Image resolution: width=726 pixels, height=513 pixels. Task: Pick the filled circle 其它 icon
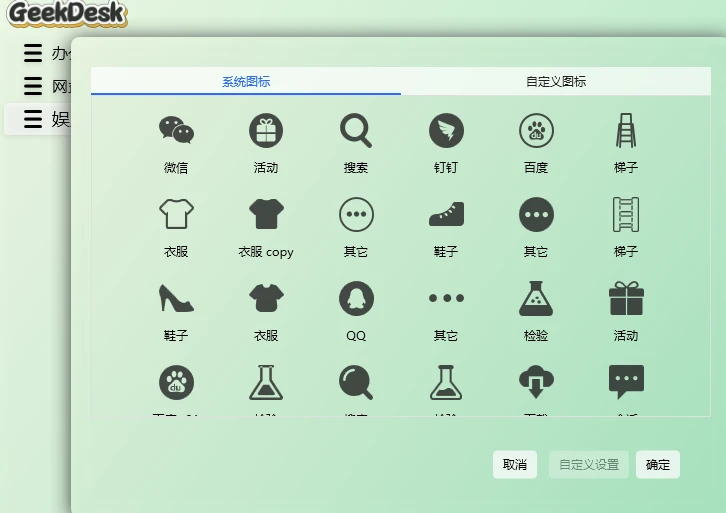pyautogui.click(x=536, y=214)
